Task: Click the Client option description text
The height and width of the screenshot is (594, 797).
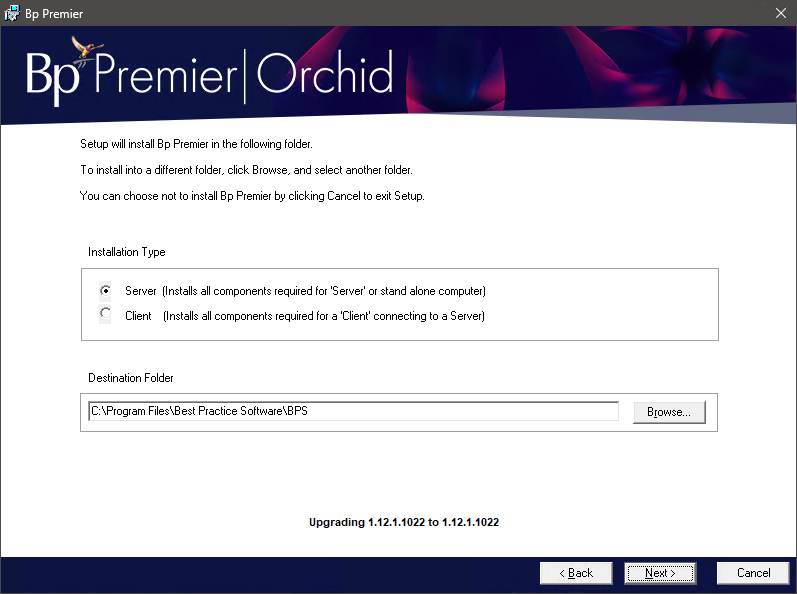Action: 323,316
